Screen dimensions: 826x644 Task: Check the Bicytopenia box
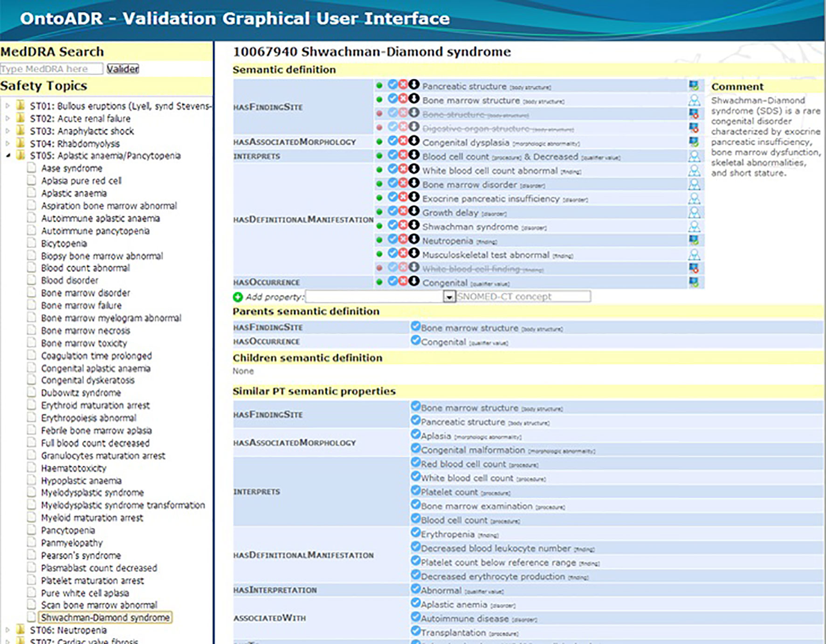pos(32,243)
